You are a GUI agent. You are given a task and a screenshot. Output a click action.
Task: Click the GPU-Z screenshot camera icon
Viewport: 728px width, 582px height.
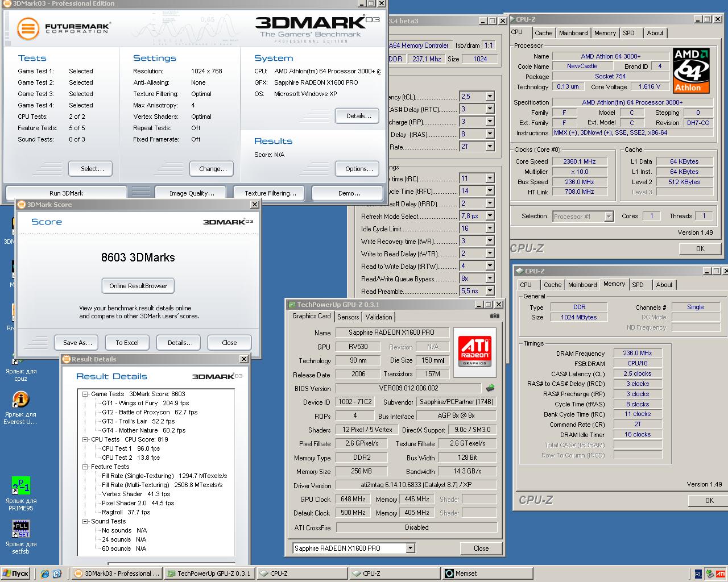(x=495, y=316)
